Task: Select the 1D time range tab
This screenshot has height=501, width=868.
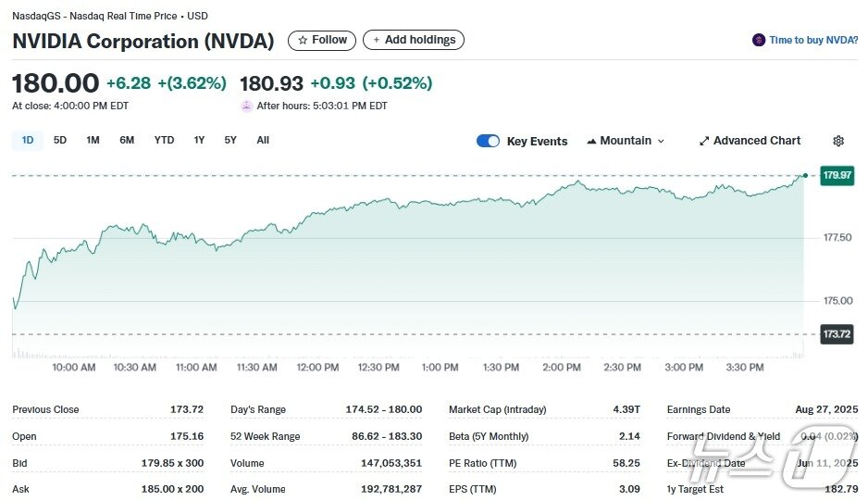Action: click(x=28, y=140)
